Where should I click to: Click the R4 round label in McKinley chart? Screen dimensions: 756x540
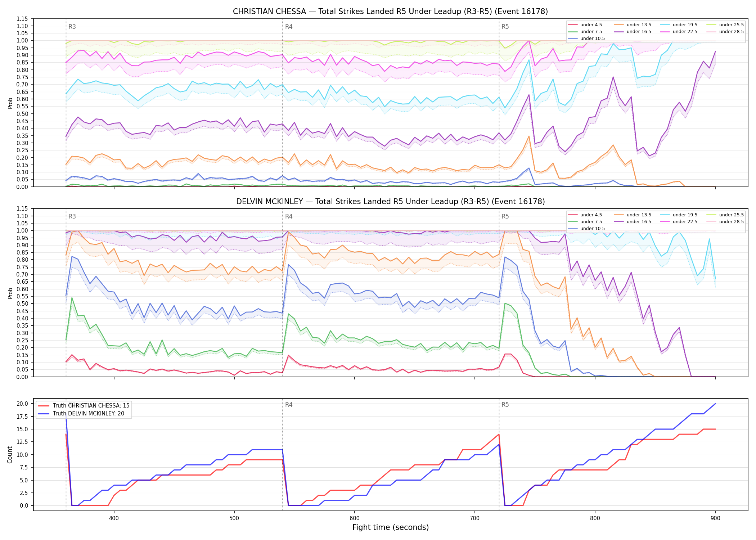click(289, 216)
